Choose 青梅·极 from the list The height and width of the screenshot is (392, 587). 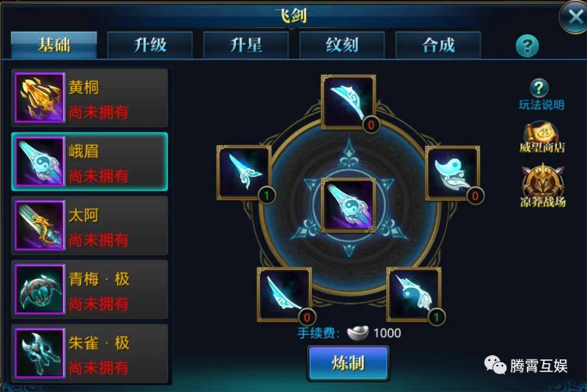tap(90, 289)
